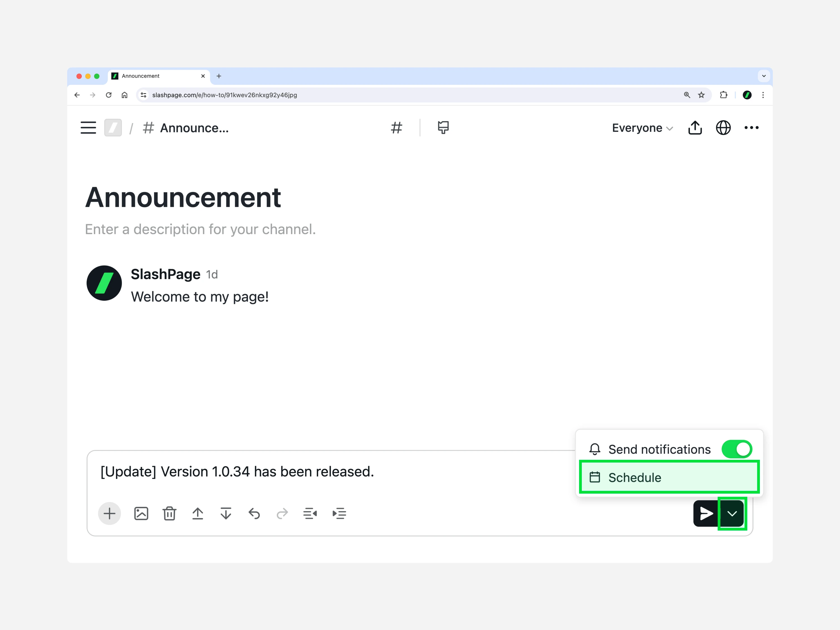Screen dimensions: 840x630
Task: Click the plus add block button
Action: (109, 514)
